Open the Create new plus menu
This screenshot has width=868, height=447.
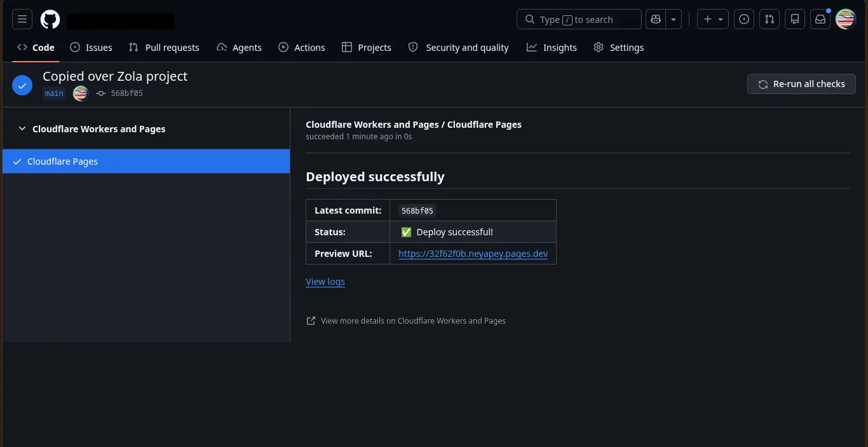713,19
